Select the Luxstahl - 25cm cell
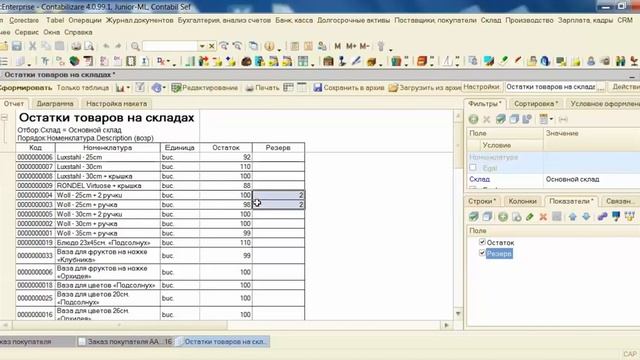 pyautogui.click(x=108, y=157)
